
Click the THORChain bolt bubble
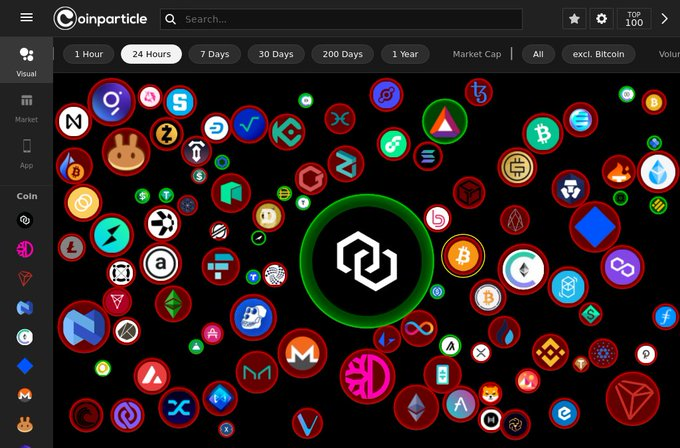[x=112, y=235]
